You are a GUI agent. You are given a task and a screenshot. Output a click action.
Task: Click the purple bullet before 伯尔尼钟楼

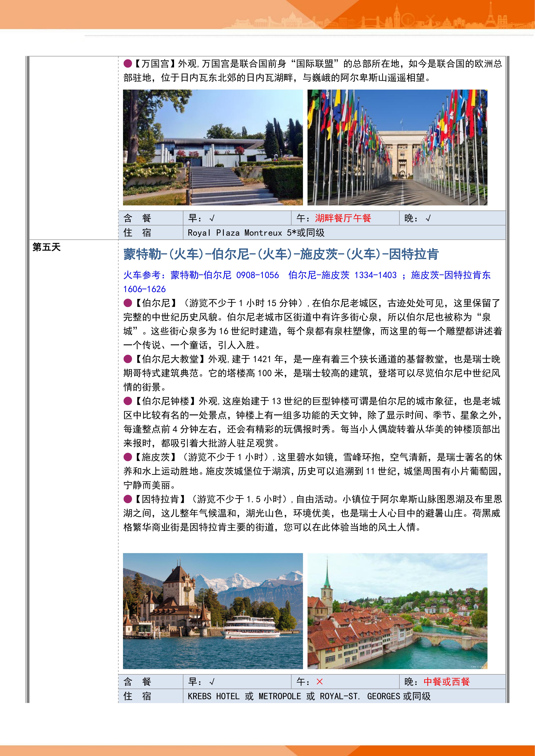[128, 401]
